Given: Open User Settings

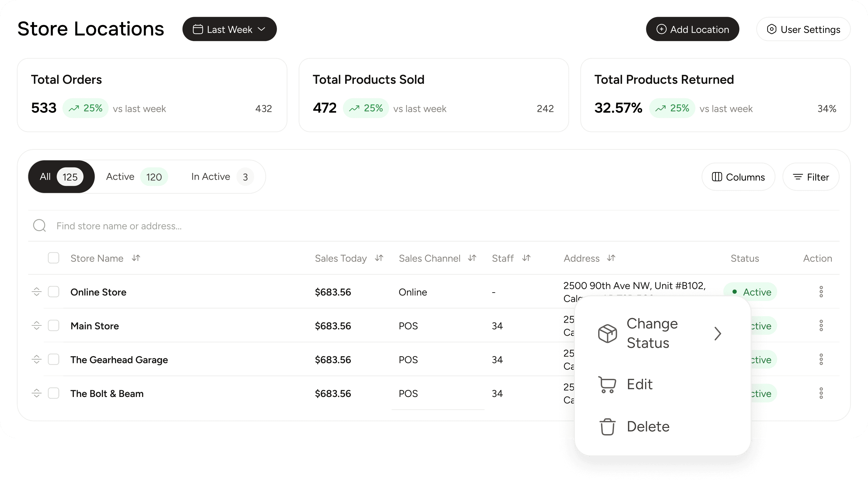Looking at the screenshot, I should pos(803,29).
